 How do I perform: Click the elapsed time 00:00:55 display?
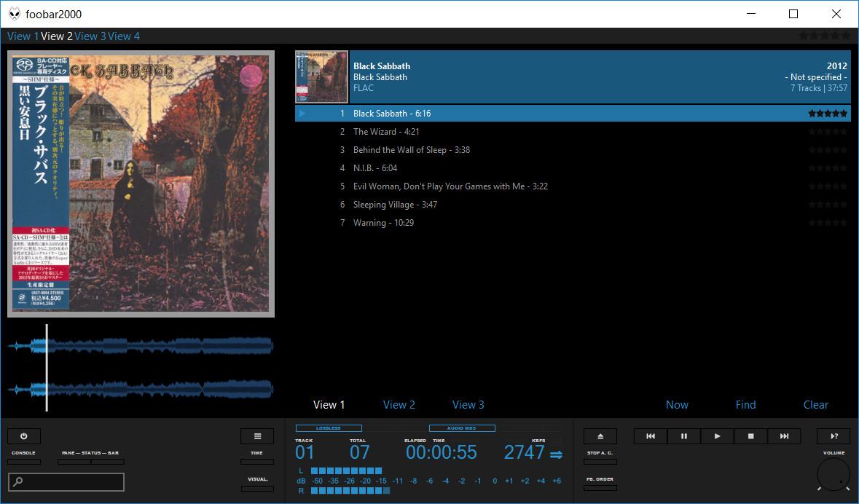[441, 452]
